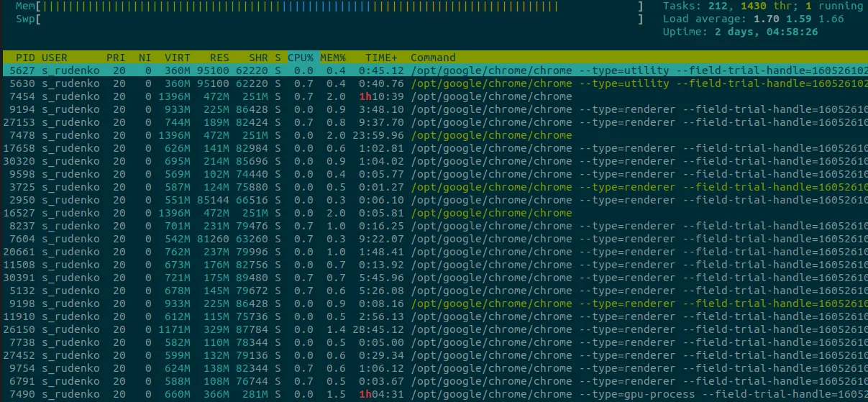Select process row with PID 3725
The height and width of the screenshot is (402, 868).
(x=434, y=187)
